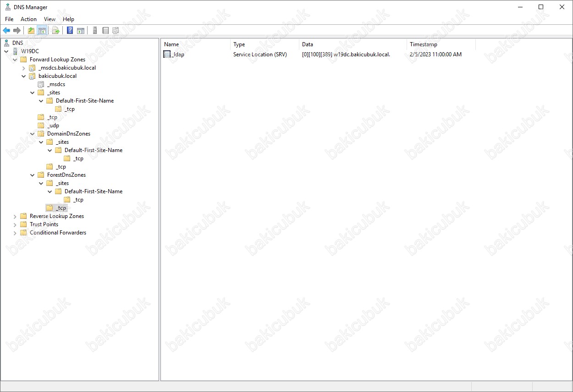The height and width of the screenshot is (392, 573).
Task: Select the _ldap SRV record
Action: [177, 54]
